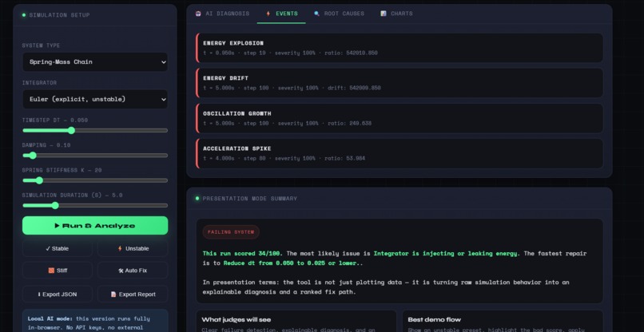Click the 'Spring Stiffness K – 20' label
Screen dimensions: 644x332
(x=62, y=170)
